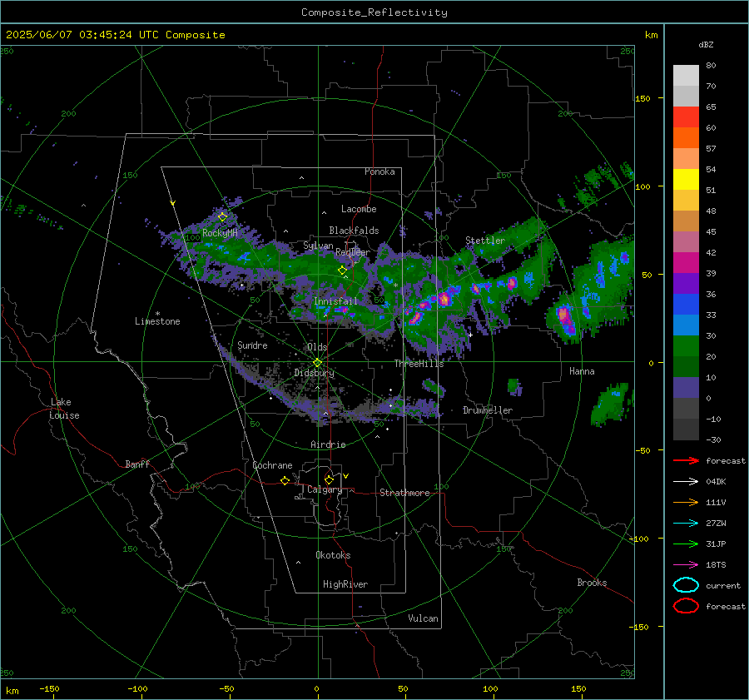Screen dimensions: 749x700
Task: Click the strongest echo core southwest of Stettler
Action: (444, 299)
